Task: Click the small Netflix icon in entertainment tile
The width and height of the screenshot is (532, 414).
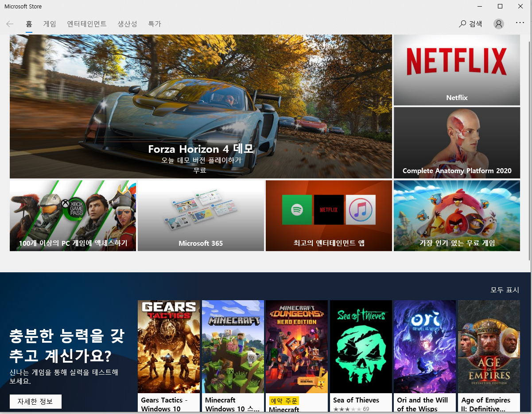Action: [x=329, y=209]
